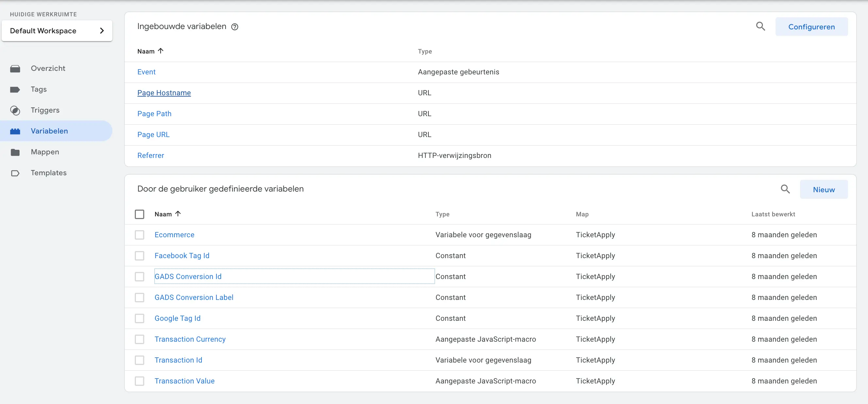Open the Variabelen section in sidebar
The height and width of the screenshot is (404, 868).
tap(49, 131)
